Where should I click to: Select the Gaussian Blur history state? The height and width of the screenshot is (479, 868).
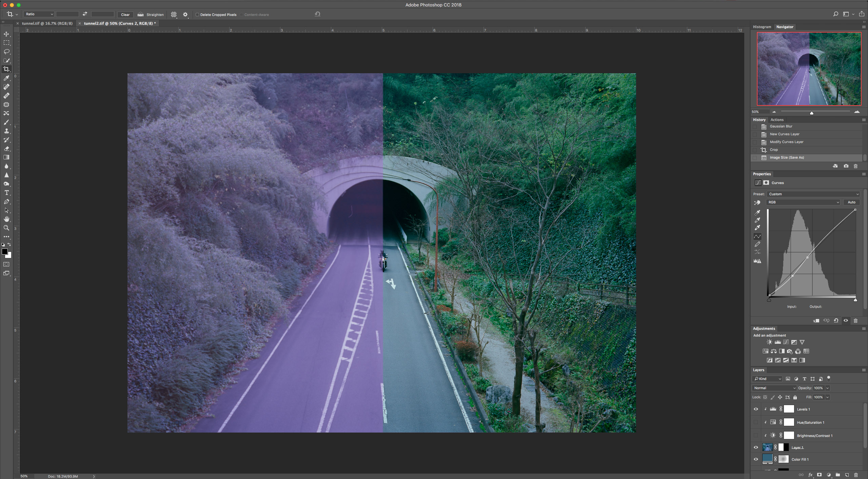781,126
